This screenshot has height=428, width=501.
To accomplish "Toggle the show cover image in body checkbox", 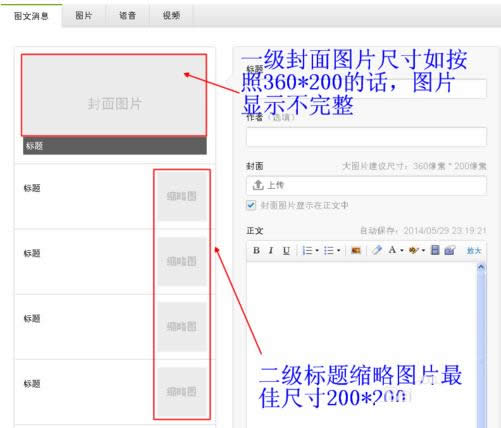I will [251, 205].
